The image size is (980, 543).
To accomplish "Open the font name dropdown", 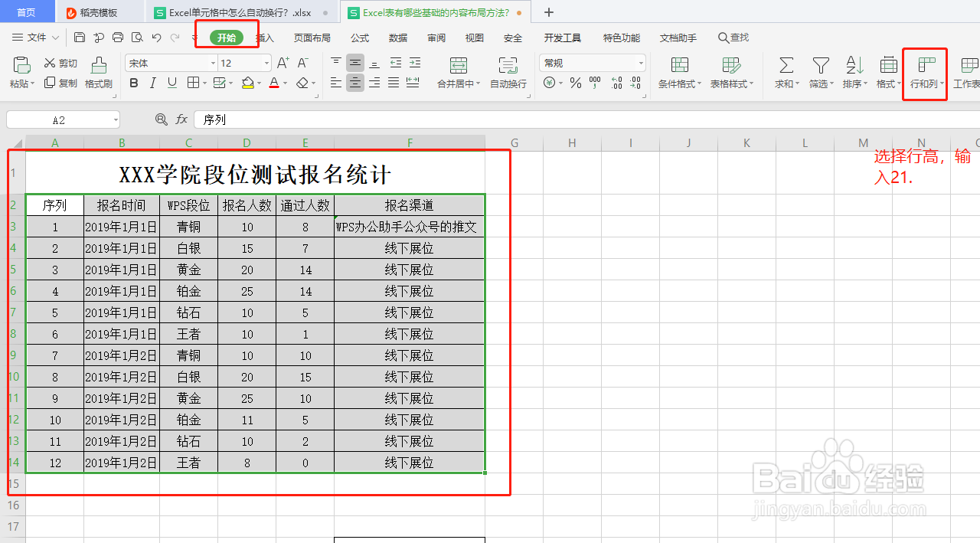I will point(212,62).
